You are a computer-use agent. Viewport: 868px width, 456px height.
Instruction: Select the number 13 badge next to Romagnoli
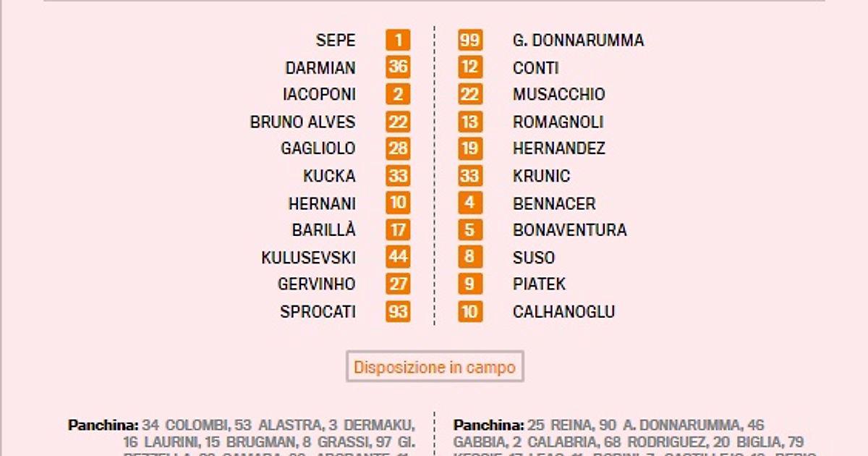[x=470, y=122]
